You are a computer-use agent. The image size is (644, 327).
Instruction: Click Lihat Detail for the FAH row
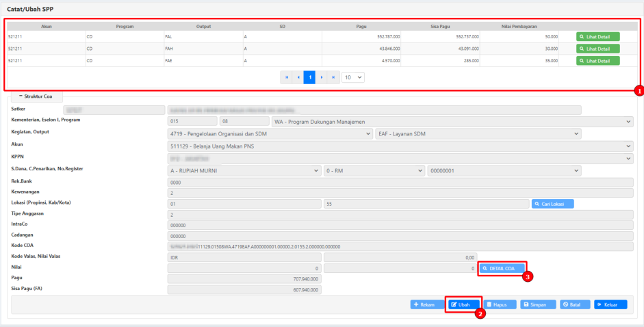coord(597,49)
